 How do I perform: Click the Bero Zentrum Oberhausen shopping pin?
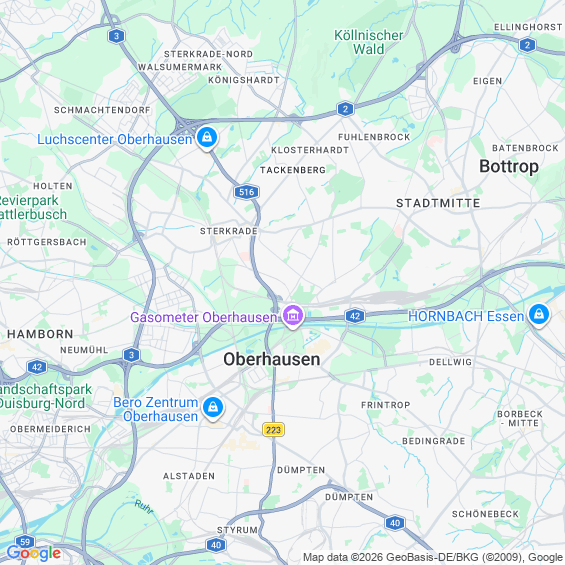pyautogui.click(x=213, y=408)
